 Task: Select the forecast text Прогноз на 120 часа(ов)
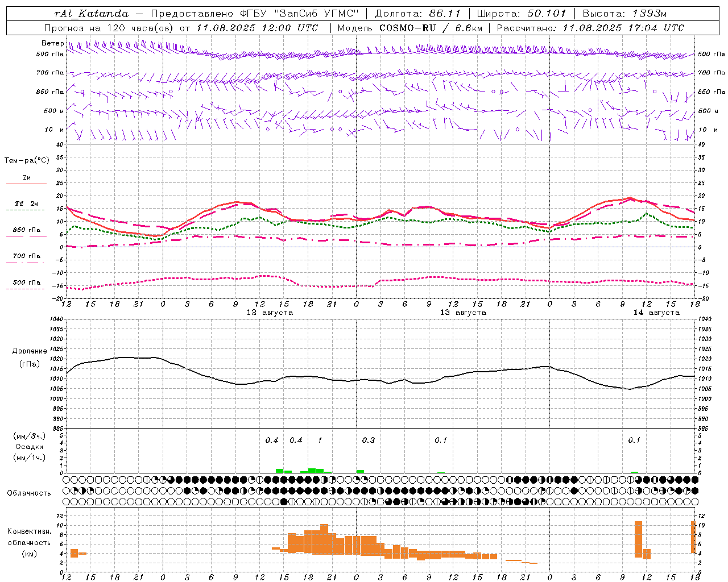click(109, 28)
